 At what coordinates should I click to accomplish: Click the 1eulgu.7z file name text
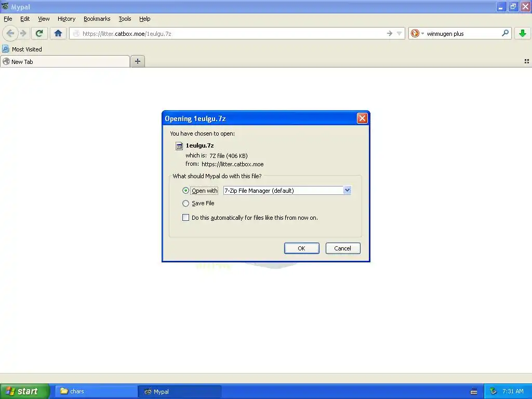click(199, 145)
